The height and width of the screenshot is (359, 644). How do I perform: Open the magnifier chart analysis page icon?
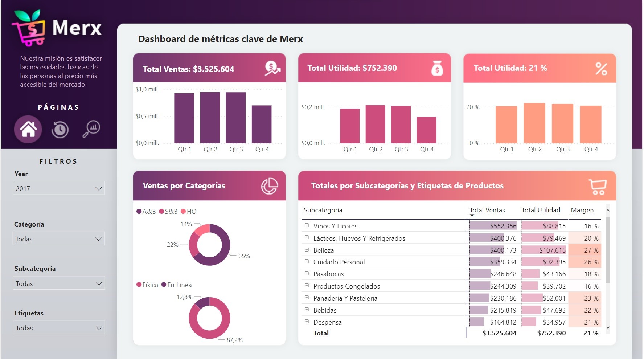coord(91,129)
